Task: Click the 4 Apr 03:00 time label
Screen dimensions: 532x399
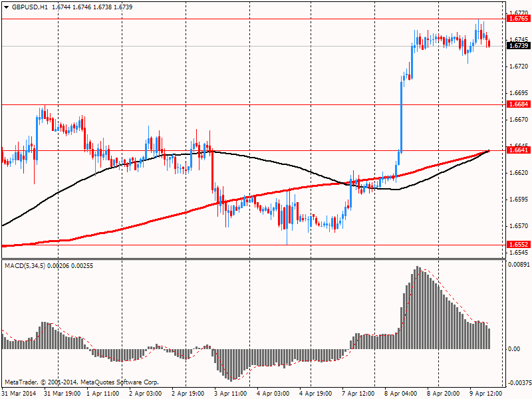Action: [x=273, y=394]
